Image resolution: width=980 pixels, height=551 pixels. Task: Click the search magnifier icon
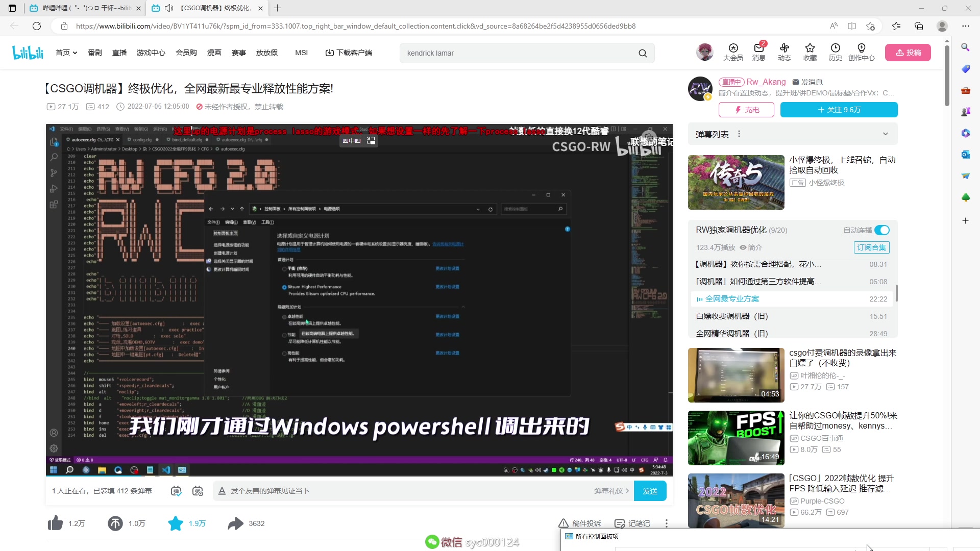(x=643, y=53)
